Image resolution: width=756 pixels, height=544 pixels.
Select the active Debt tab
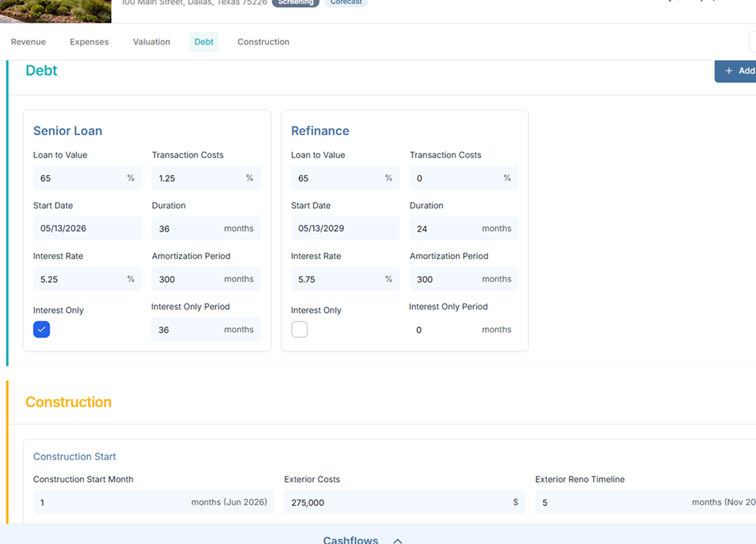click(204, 42)
